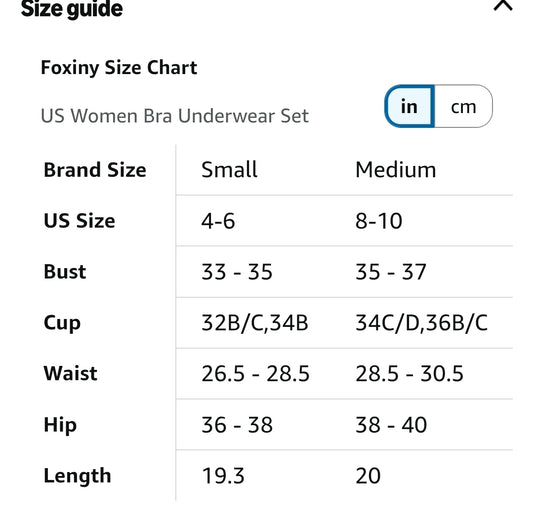Select the Foxiny Size Chart title
This screenshot has width=533, height=517.
point(119,68)
